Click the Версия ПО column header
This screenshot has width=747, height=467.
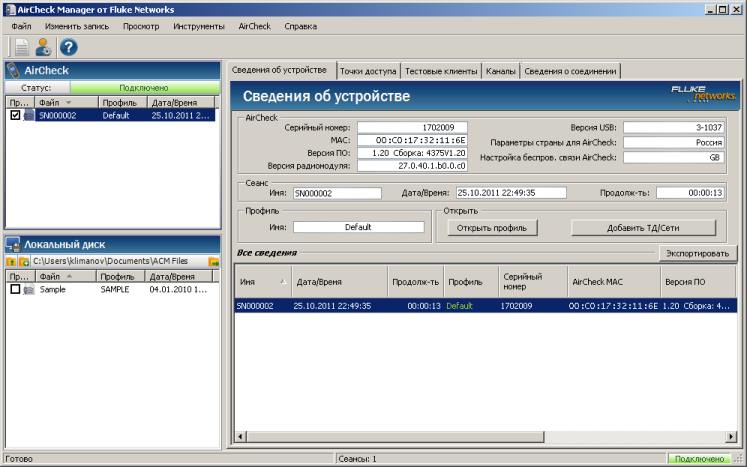coord(698,282)
